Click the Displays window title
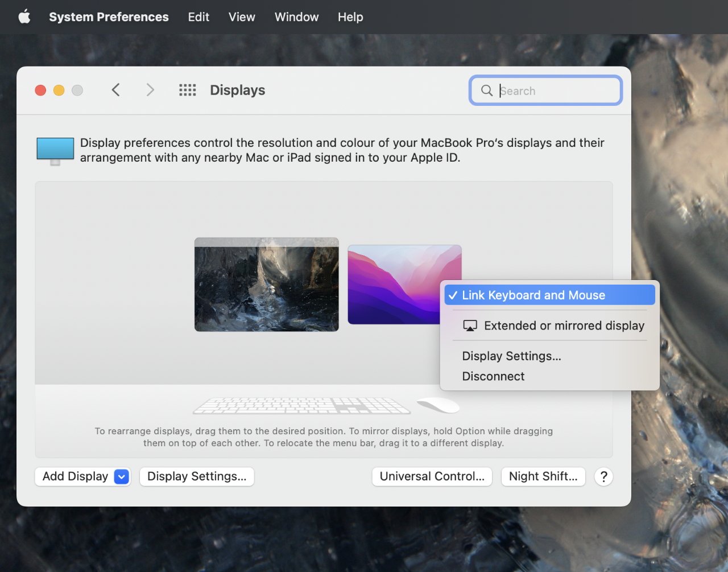The height and width of the screenshot is (572, 728). 237,90
